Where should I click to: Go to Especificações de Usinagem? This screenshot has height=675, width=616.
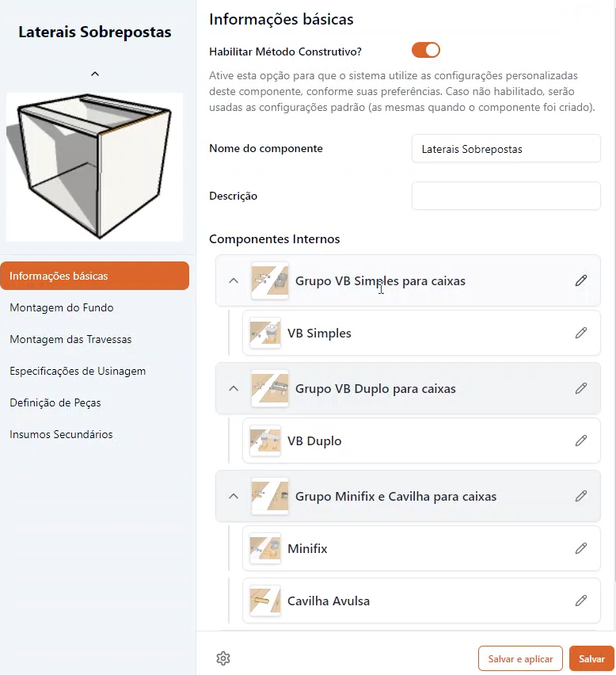[x=78, y=371]
